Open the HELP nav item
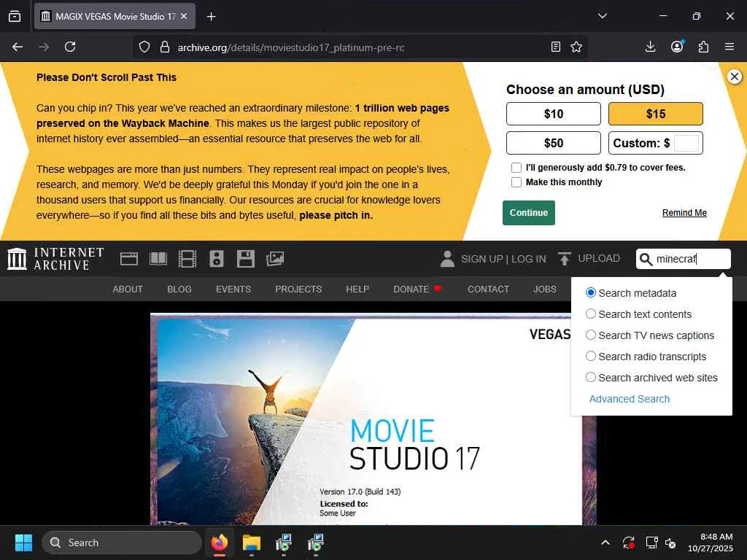Screen dimensions: 747x560 [357, 289]
